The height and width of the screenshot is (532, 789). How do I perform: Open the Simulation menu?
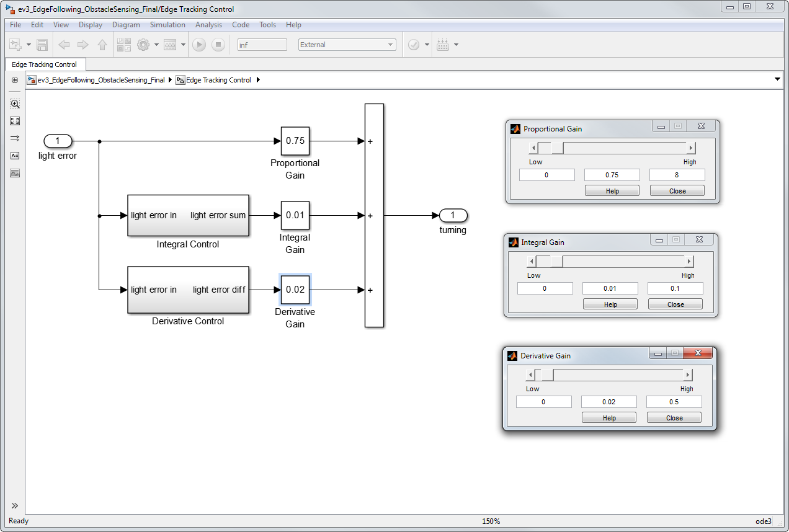coord(167,25)
